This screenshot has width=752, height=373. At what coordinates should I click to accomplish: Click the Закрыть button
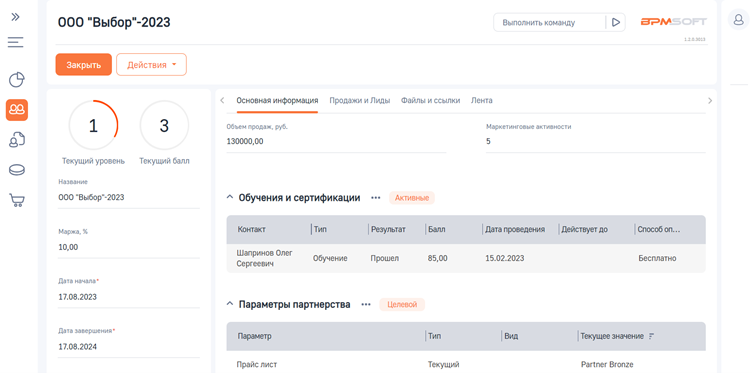(x=83, y=65)
